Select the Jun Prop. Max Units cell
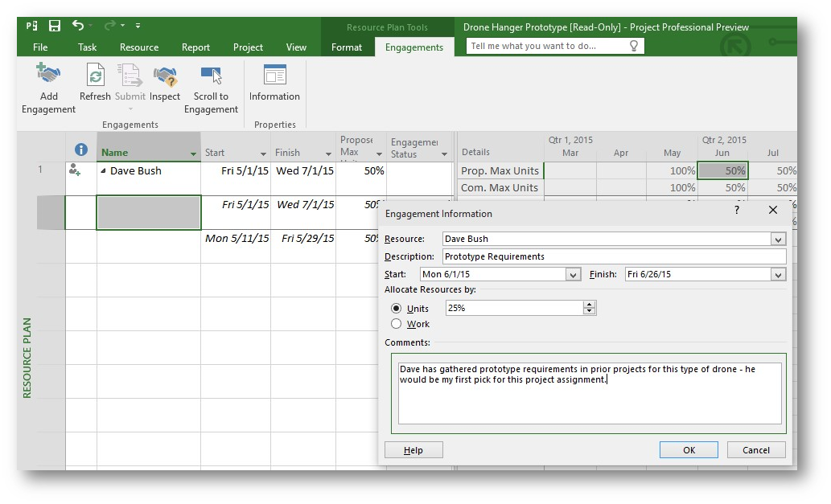The height and width of the screenshot is (504, 831). [723, 171]
